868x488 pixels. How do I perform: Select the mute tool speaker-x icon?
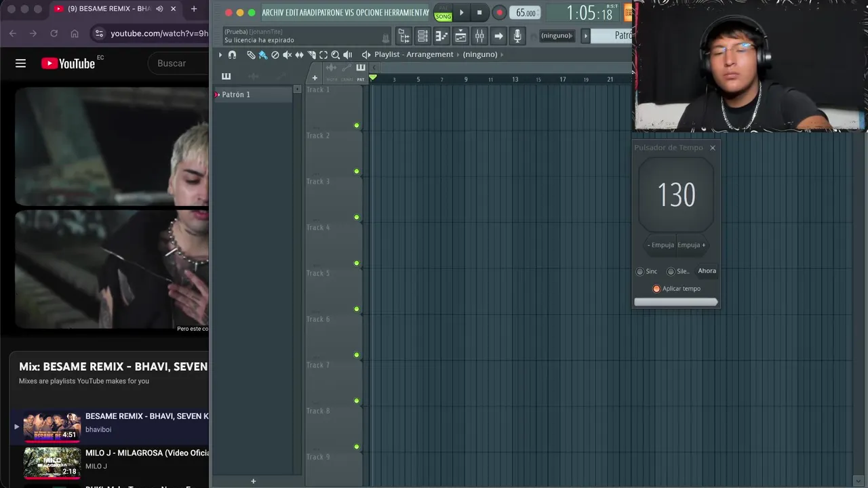pyautogui.click(x=287, y=55)
